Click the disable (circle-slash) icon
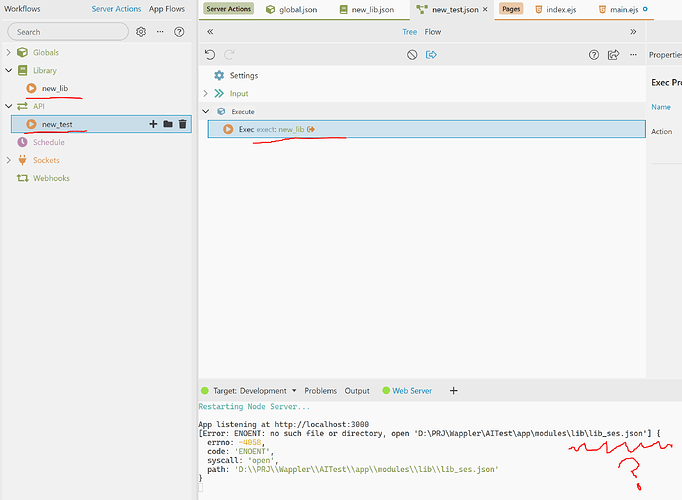The width and height of the screenshot is (682, 500). pos(412,54)
